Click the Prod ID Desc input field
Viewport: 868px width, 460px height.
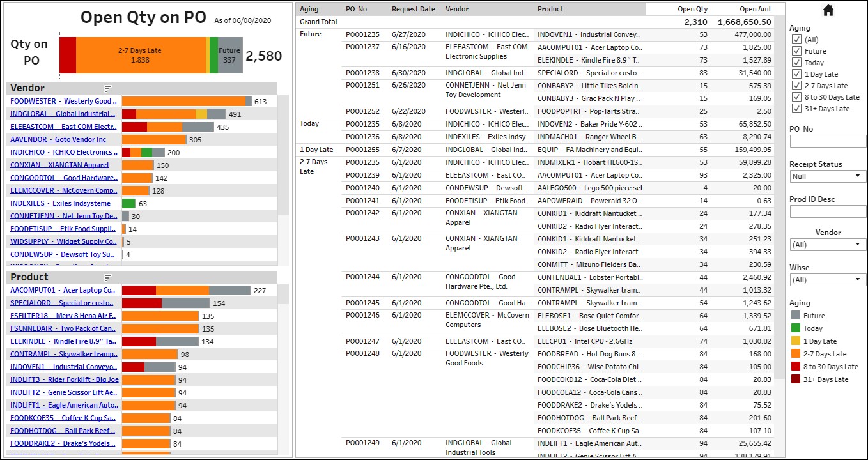[827, 211]
